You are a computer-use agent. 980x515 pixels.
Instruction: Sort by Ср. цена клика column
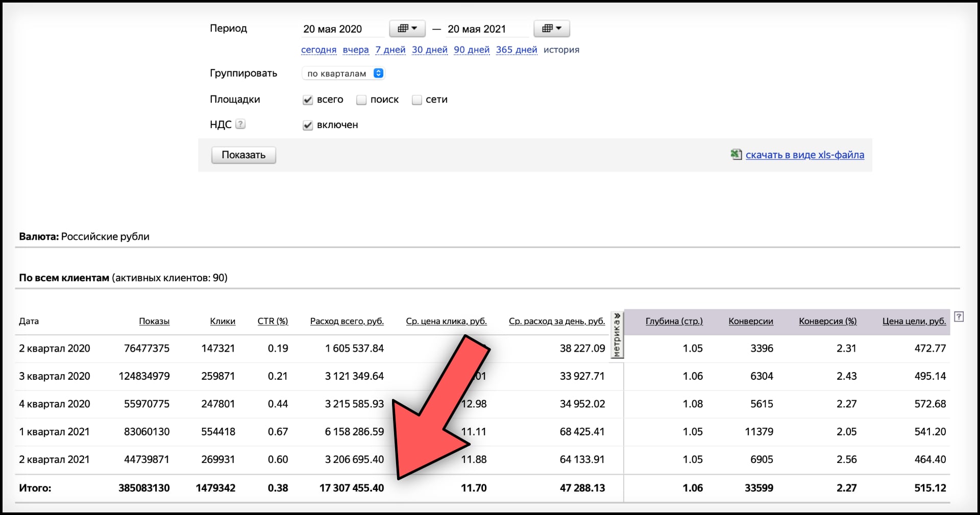(446, 321)
